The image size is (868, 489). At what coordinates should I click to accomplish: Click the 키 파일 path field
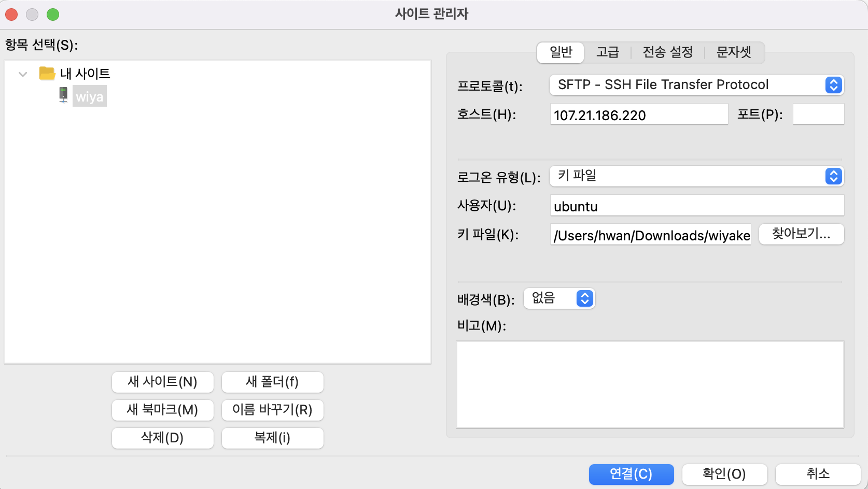[x=651, y=235]
